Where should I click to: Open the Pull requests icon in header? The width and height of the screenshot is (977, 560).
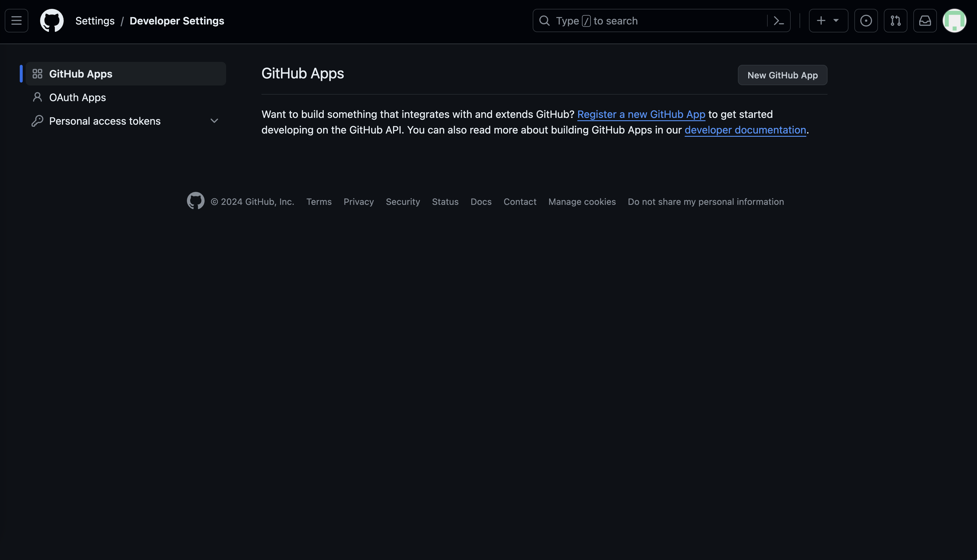pos(895,20)
